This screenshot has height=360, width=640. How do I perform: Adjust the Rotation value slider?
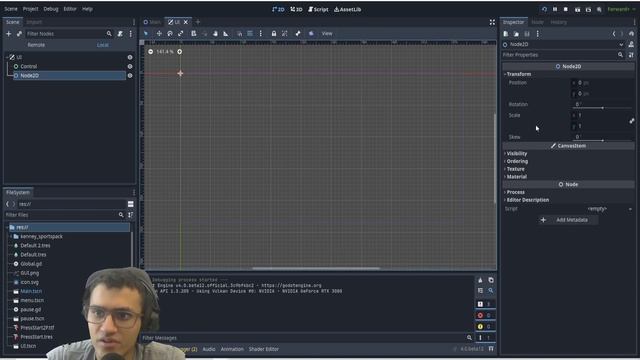tap(603, 108)
